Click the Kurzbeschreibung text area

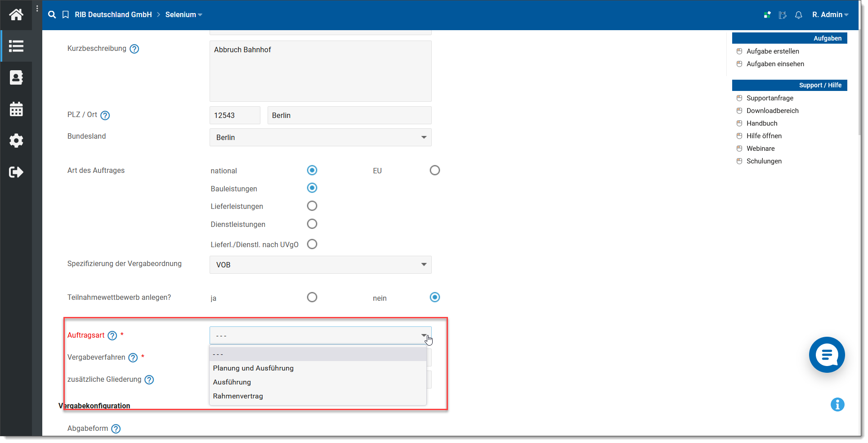321,71
